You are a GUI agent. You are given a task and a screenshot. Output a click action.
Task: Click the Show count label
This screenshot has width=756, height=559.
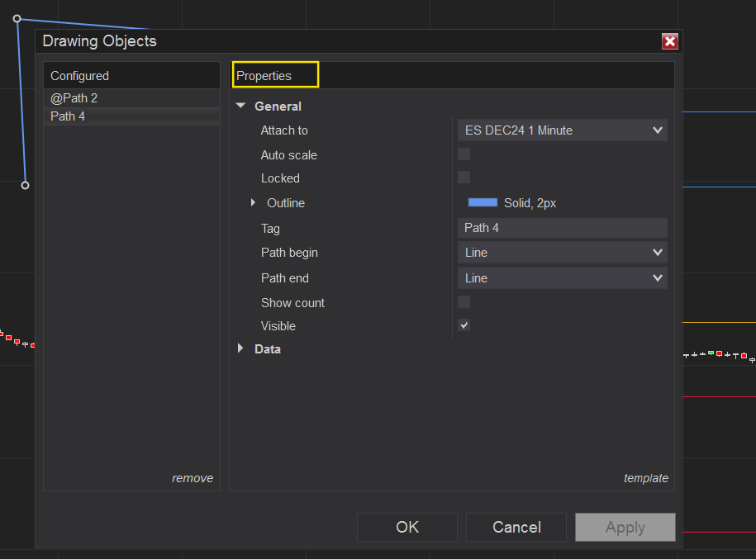click(x=292, y=303)
